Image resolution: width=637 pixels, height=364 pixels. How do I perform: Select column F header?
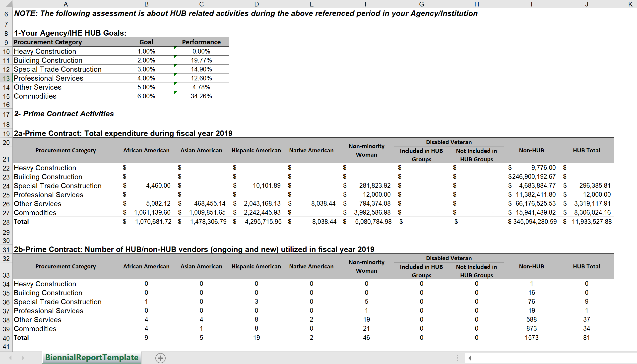(367, 4)
